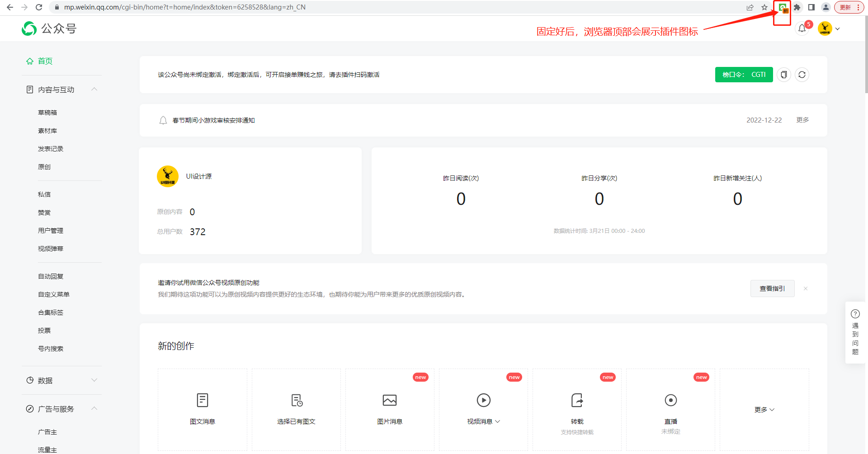Expand the 数据 sidebar section

click(x=94, y=380)
